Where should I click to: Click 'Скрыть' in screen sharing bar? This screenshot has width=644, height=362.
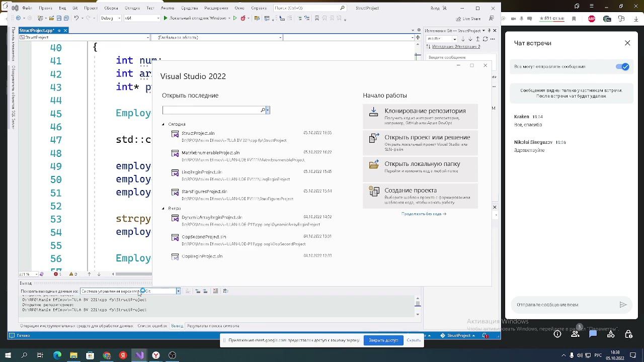pos(414,340)
